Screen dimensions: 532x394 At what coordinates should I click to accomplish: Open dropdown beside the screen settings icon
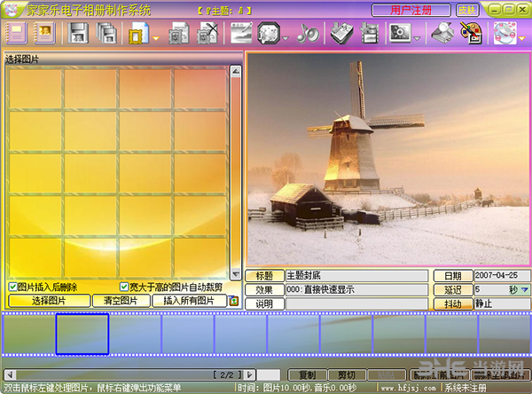point(418,38)
